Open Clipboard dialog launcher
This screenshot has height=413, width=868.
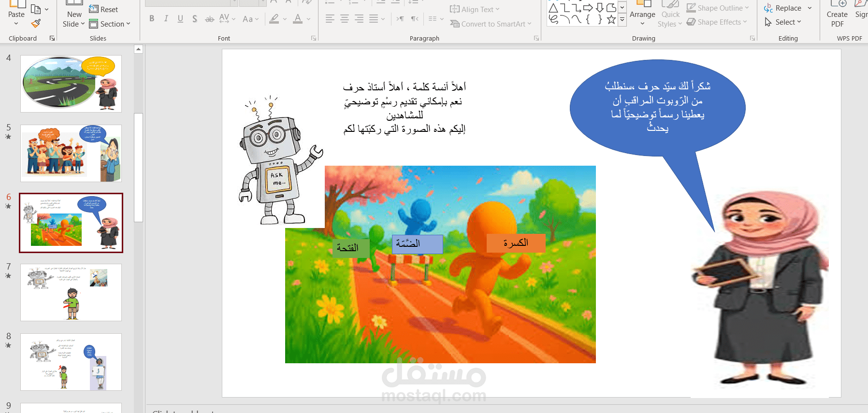click(52, 38)
